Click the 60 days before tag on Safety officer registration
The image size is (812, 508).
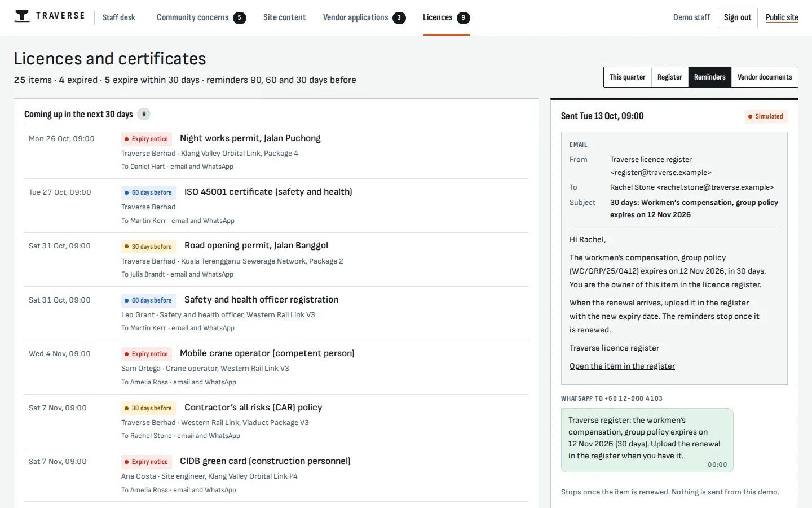pos(149,300)
